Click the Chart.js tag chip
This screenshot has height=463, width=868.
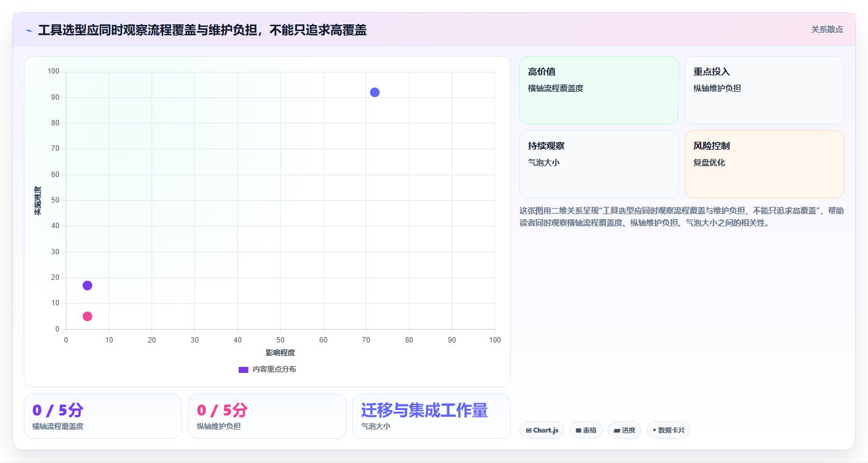pos(542,430)
